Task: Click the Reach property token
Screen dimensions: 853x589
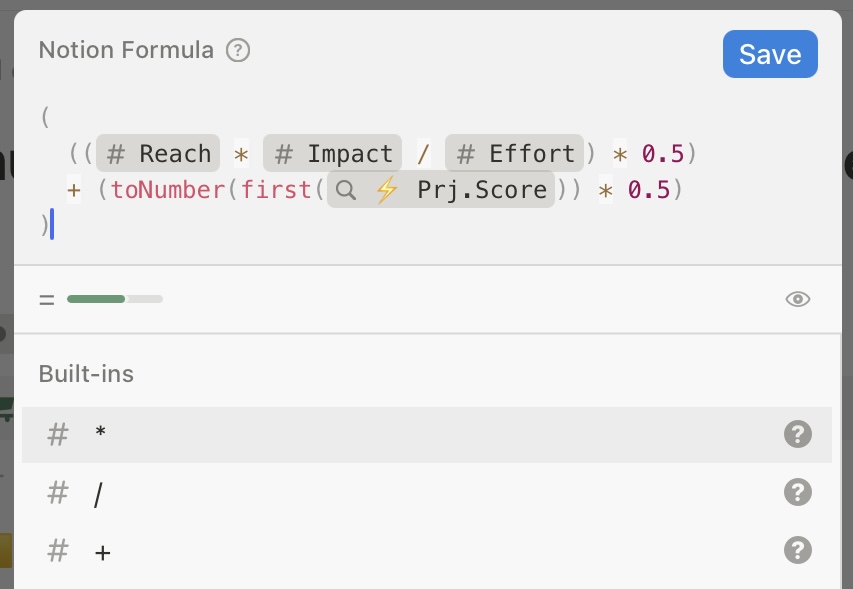Action: pyautogui.click(x=158, y=154)
